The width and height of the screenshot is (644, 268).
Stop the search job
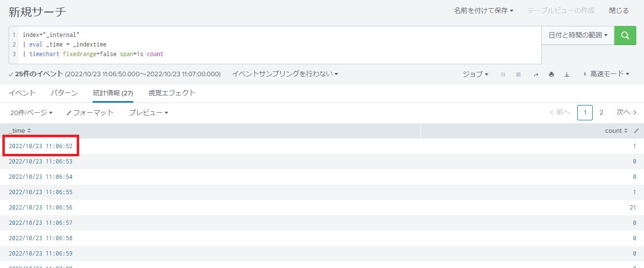point(518,74)
